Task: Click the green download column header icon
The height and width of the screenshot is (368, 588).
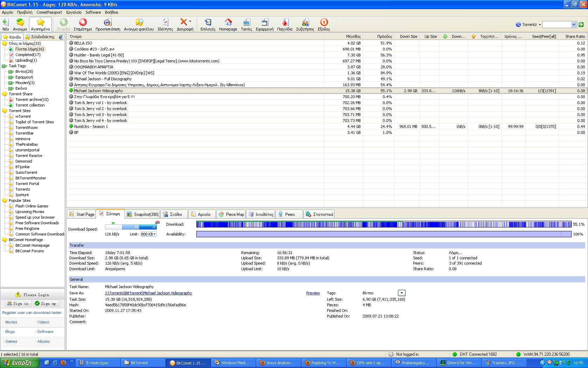Action: click(445, 36)
